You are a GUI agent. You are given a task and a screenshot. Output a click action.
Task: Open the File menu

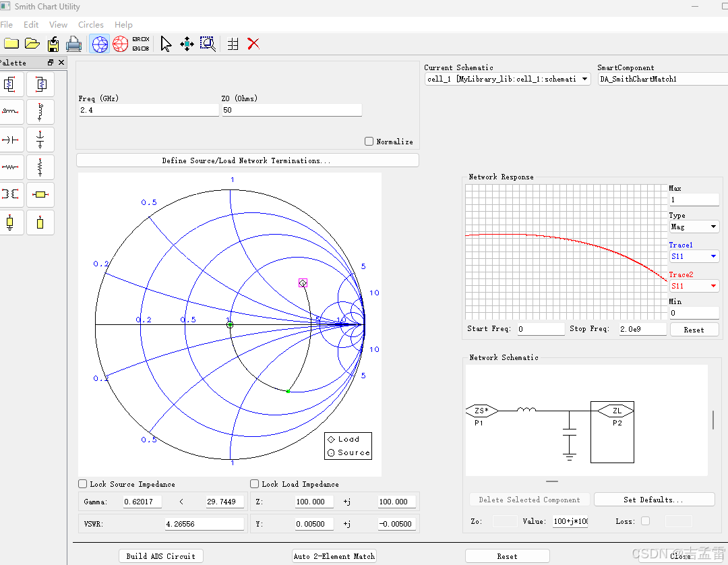[7, 24]
